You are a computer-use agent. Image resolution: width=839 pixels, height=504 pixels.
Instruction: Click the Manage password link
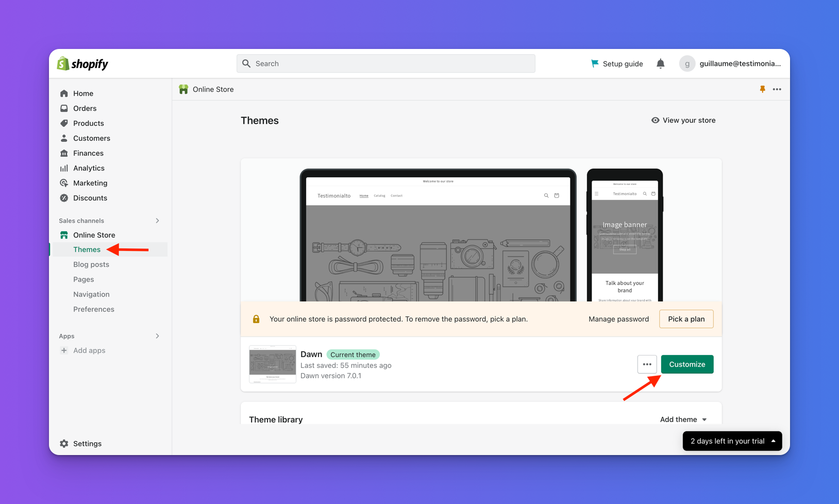tap(618, 319)
